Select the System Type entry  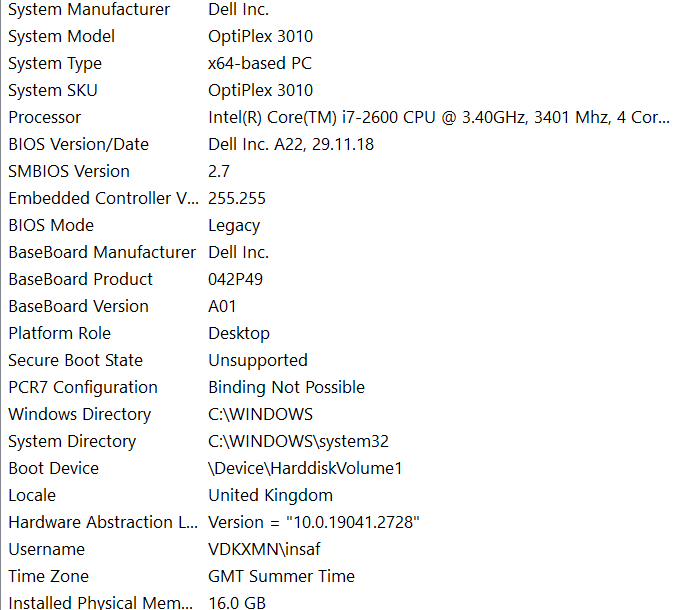55,63
